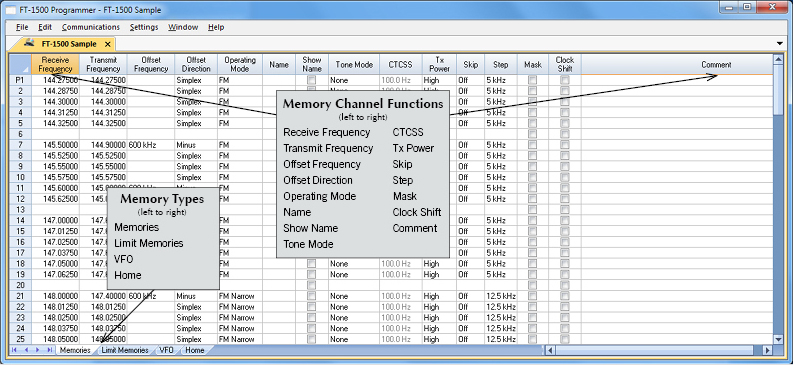Image resolution: width=793 pixels, height=365 pixels.
Task: Open the Window menu
Action: coord(183,27)
